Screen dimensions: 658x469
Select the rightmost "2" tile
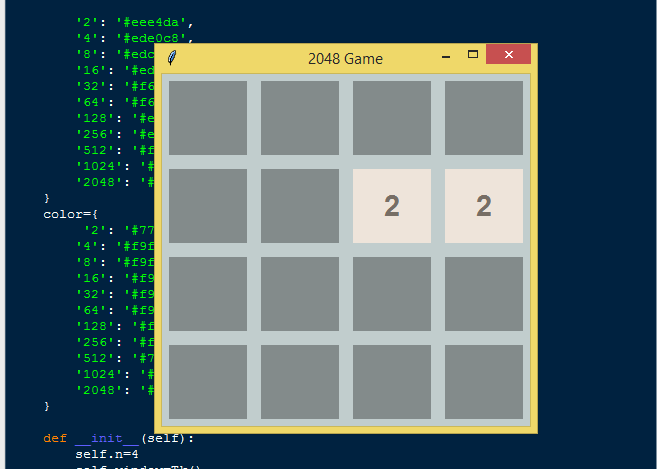coord(484,206)
